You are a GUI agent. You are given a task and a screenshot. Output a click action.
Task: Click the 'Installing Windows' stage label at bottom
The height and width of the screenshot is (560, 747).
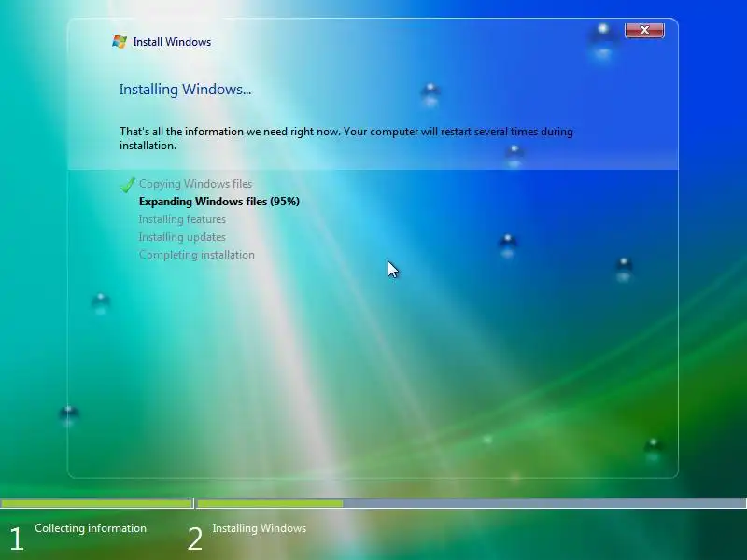click(x=260, y=528)
